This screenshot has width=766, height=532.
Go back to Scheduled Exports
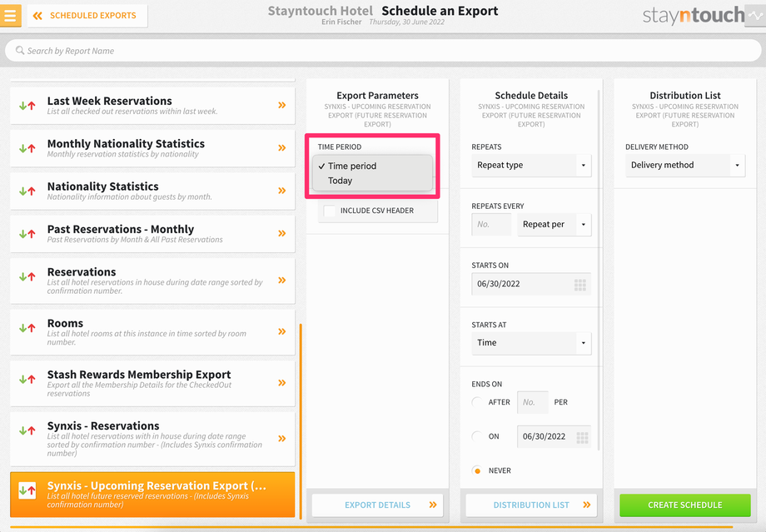pyautogui.click(x=87, y=16)
